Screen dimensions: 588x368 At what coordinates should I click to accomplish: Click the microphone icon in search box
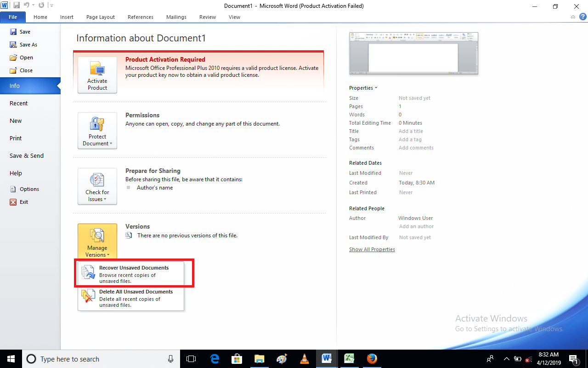(171, 359)
